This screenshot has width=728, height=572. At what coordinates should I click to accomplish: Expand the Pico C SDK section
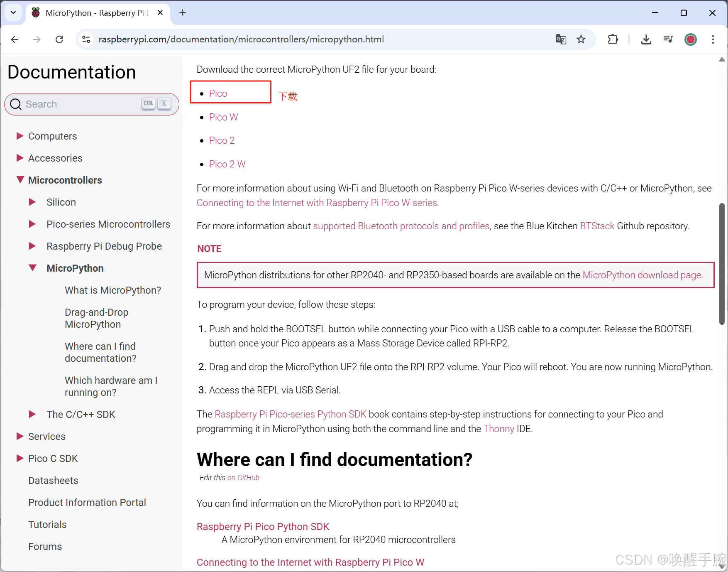[20, 458]
